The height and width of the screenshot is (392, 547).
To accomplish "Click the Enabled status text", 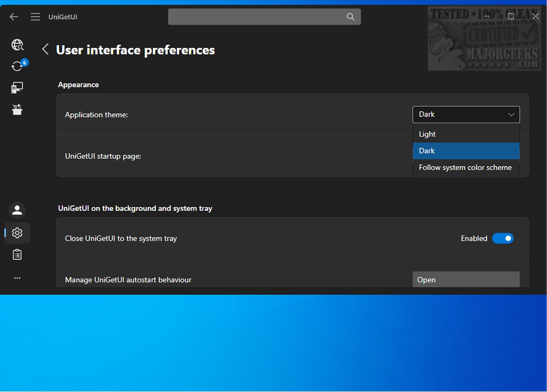I will [474, 238].
